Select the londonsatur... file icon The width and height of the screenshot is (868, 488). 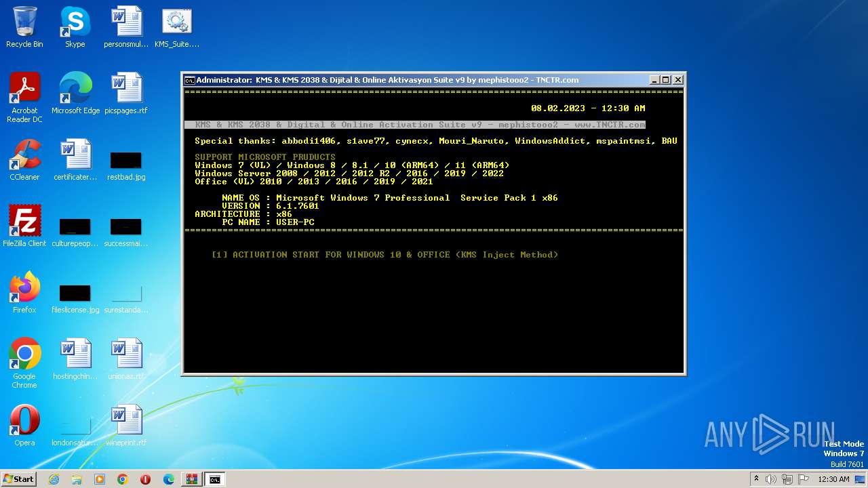point(75,430)
